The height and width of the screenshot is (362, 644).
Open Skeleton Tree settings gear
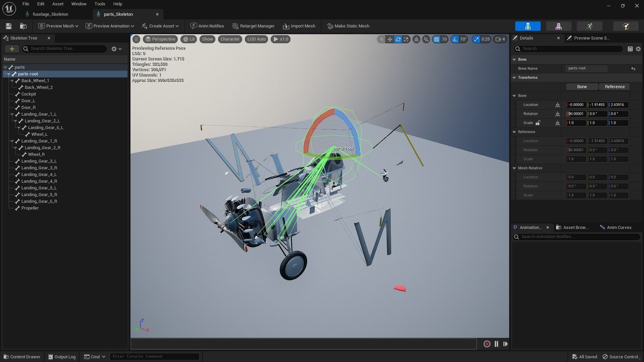point(116,49)
